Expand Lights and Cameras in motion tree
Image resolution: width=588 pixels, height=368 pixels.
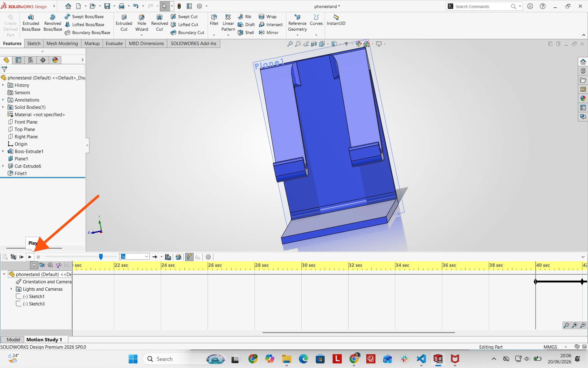pyautogui.click(x=11, y=289)
